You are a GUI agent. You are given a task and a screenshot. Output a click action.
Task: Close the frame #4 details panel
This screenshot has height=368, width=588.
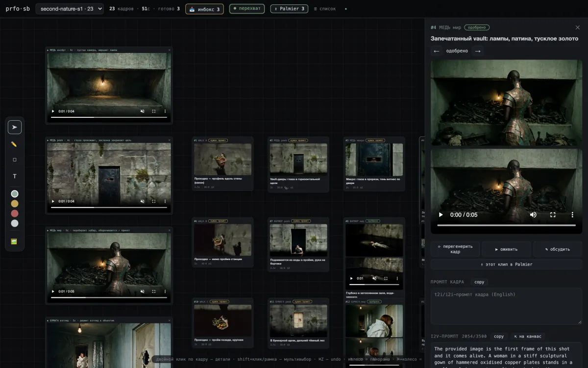point(577,27)
